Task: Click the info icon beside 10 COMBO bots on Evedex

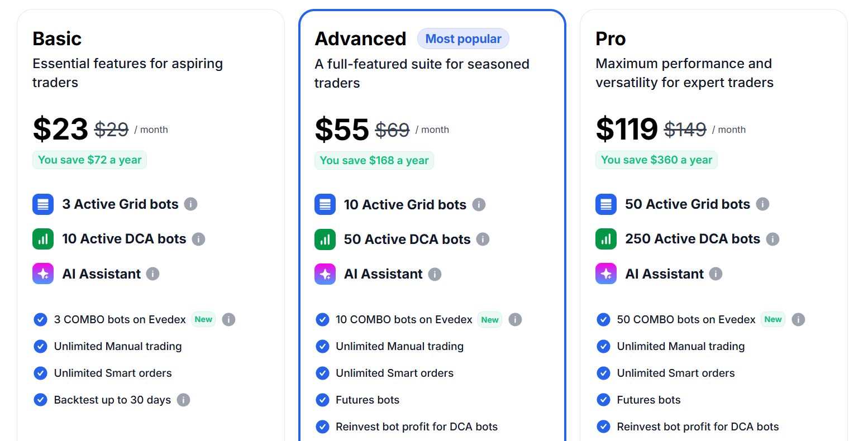Action: (515, 319)
